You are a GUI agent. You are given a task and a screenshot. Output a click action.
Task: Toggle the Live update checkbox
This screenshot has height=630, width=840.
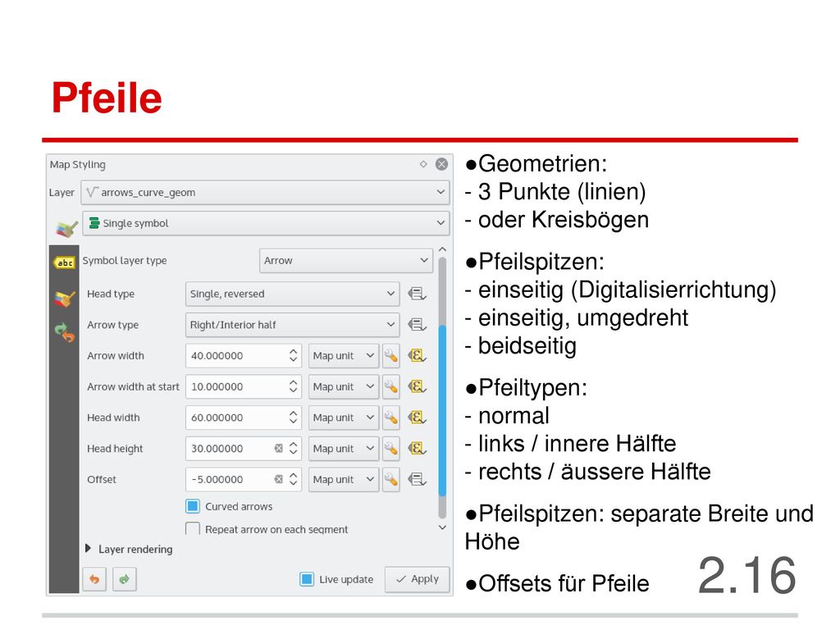click(307, 579)
